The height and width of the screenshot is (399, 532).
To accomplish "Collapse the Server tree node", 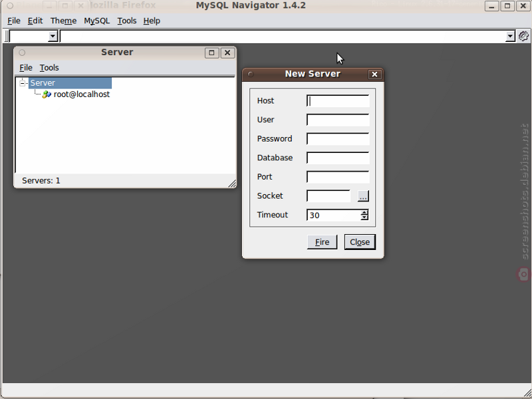I will coord(23,82).
